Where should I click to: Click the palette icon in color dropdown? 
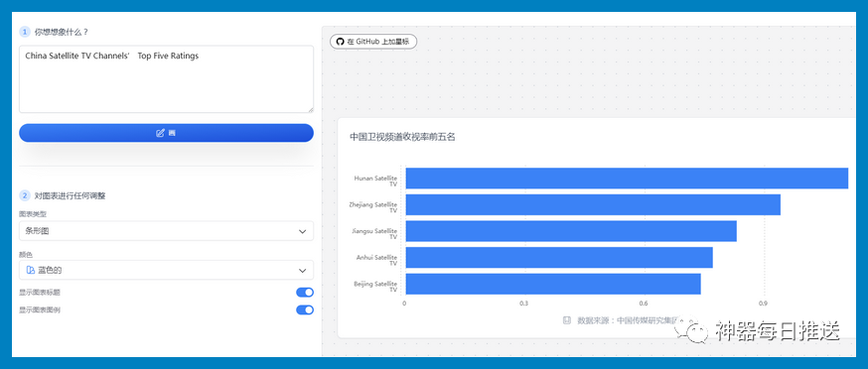point(31,270)
